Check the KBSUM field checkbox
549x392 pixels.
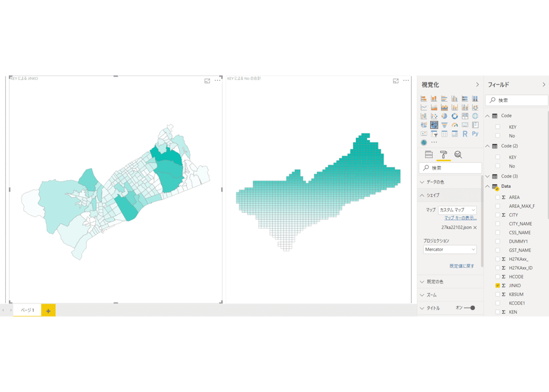pyautogui.click(x=497, y=295)
